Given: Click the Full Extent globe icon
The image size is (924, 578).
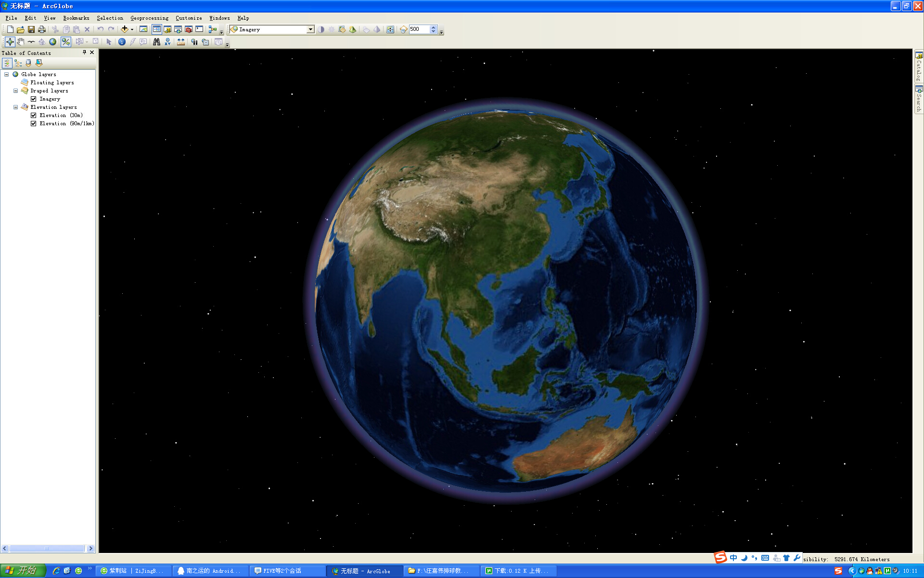Looking at the screenshot, I should tap(52, 42).
